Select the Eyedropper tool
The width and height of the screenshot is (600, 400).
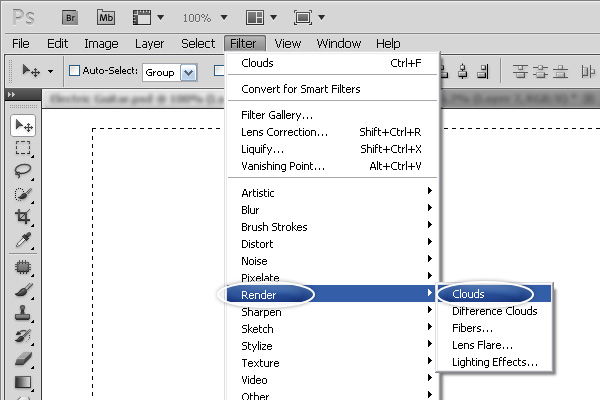click(x=23, y=240)
